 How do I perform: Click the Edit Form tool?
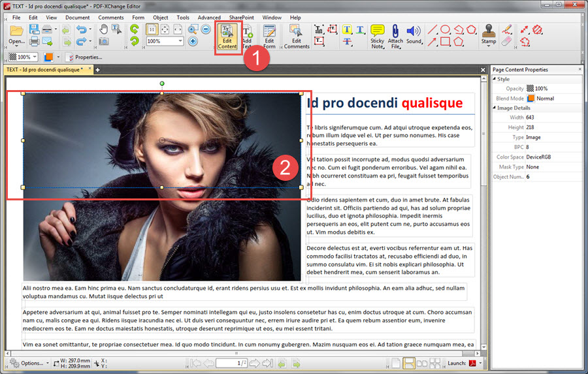coord(269,37)
